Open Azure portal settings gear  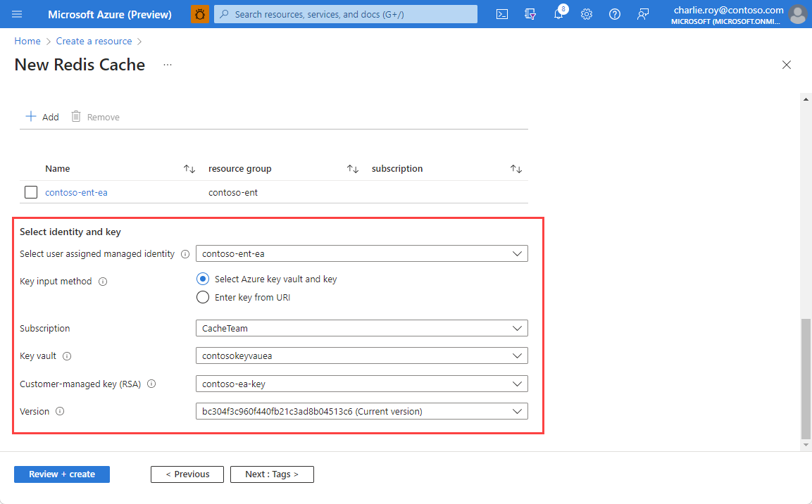587,13
